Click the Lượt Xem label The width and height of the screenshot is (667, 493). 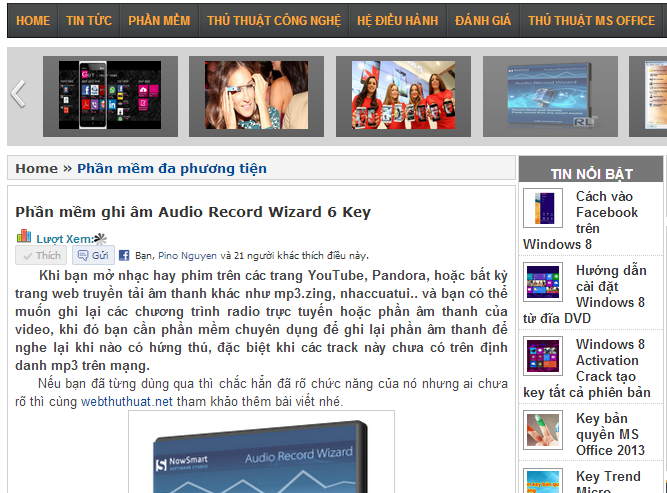65,239
